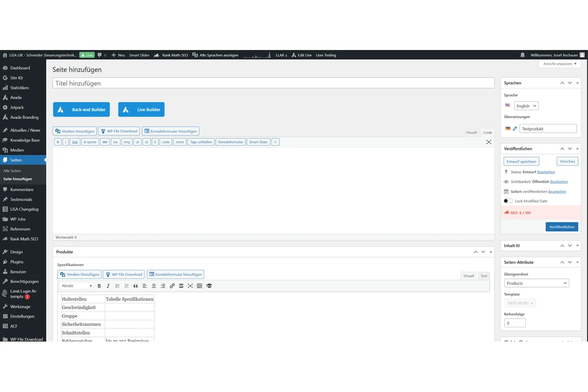Open the Seiten menu in the sidebar
This screenshot has height=392, width=588.
[16, 160]
